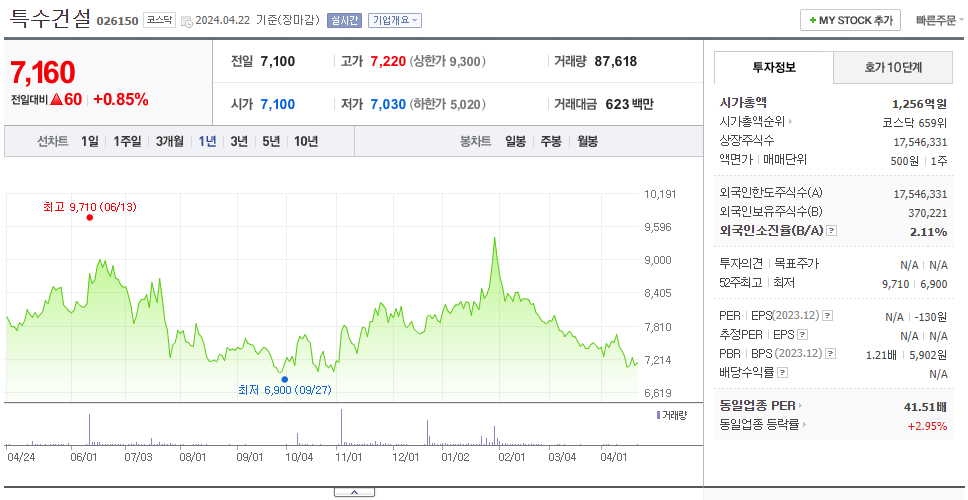Image resolution: width=968 pixels, height=500 pixels.
Task: Click the 거래량 legend marker in volume chart
Action: (x=658, y=415)
